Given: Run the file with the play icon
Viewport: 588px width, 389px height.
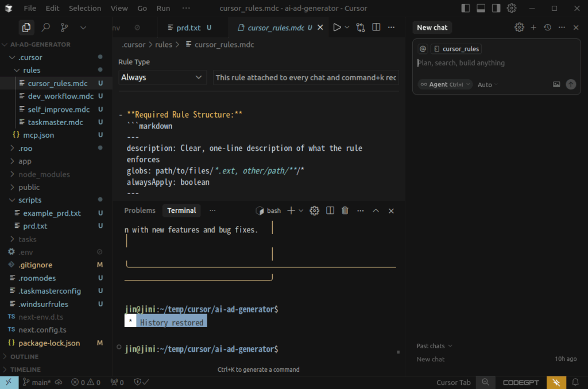Looking at the screenshot, I should click(336, 28).
